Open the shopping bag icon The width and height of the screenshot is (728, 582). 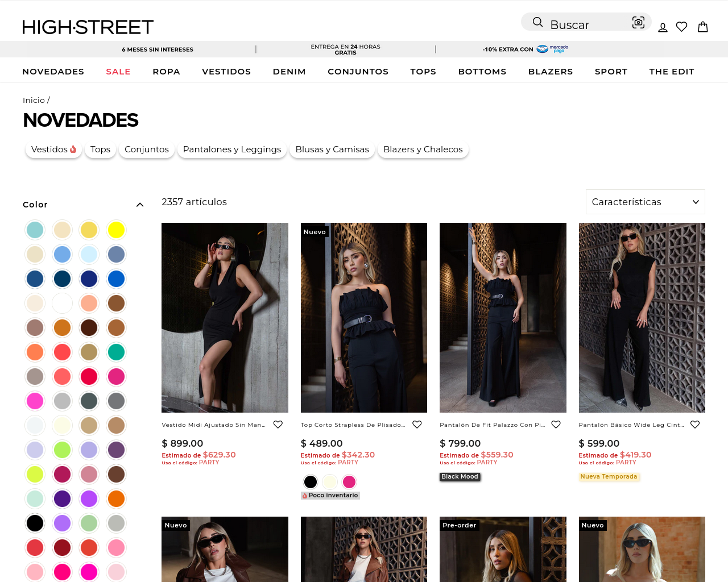point(703,27)
